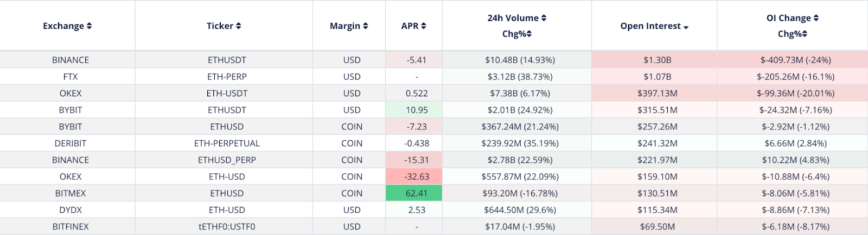Click the bright green 62.41 APR cell
This screenshot has width=868, height=235.
click(x=416, y=193)
